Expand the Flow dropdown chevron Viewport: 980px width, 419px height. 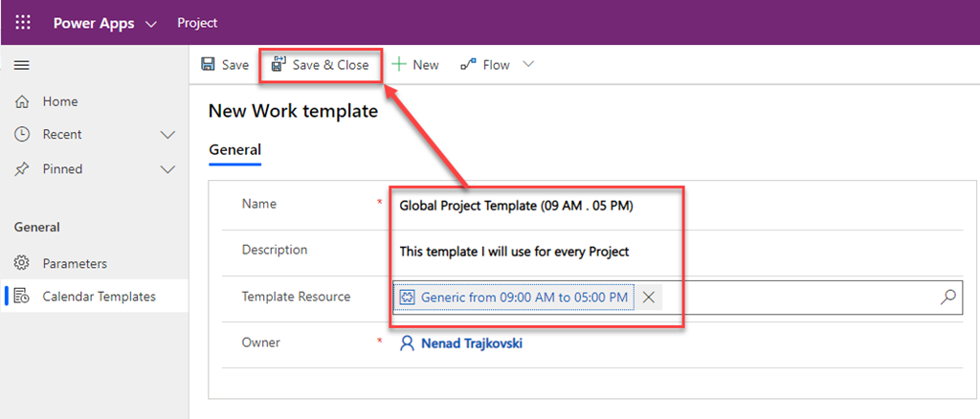pyautogui.click(x=527, y=65)
